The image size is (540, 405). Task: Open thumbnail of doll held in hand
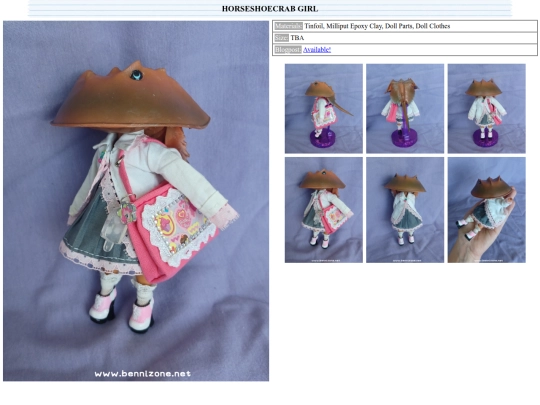[x=487, y=210]
